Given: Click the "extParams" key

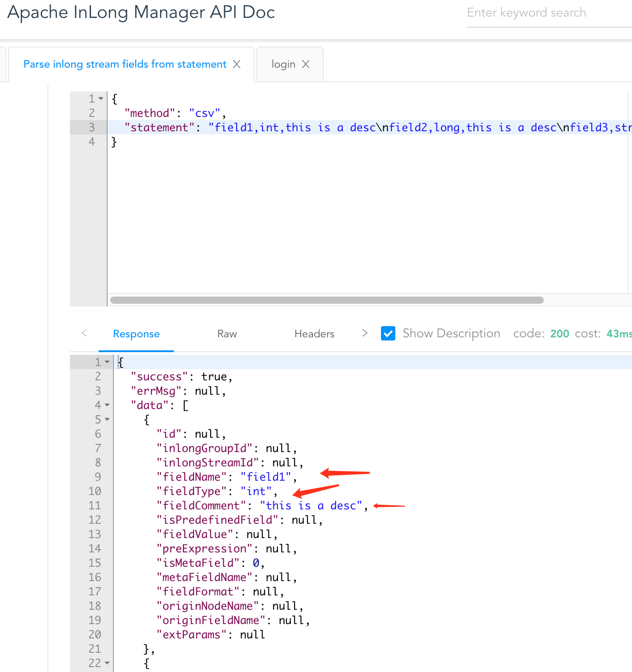Looking at the screenshot, I should tap(191, 634).
